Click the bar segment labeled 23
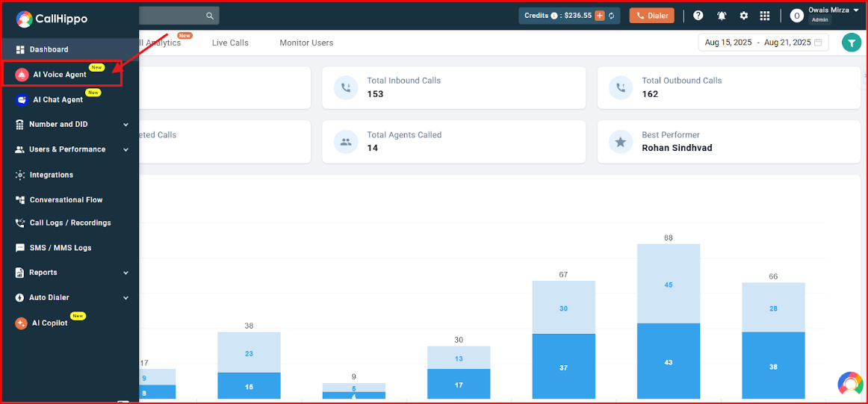This screenshot has width=868, height=404. [x=249, y=352]
